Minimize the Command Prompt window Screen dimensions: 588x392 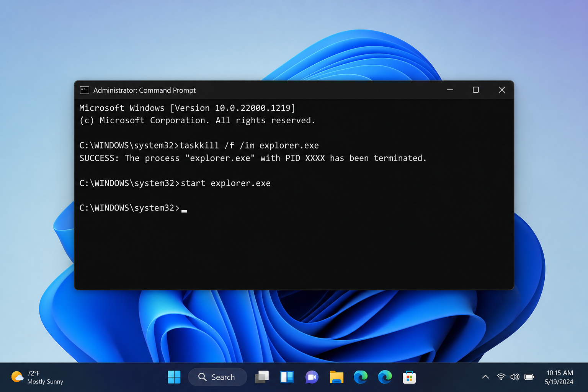pos(450,90)
